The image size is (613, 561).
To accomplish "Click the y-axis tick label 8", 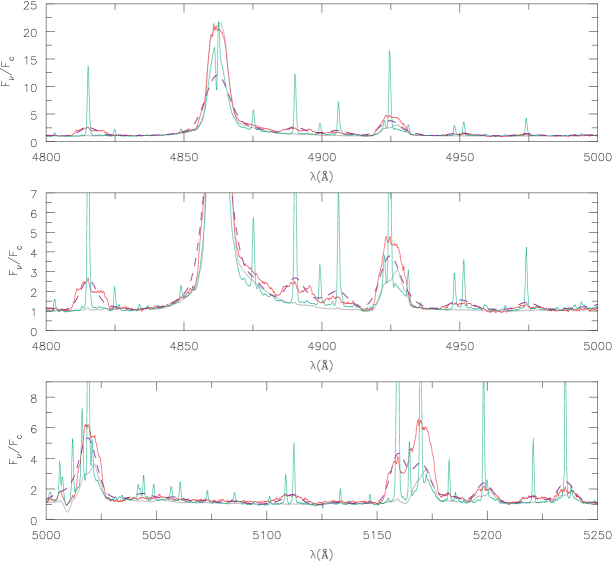I will 34,398.
